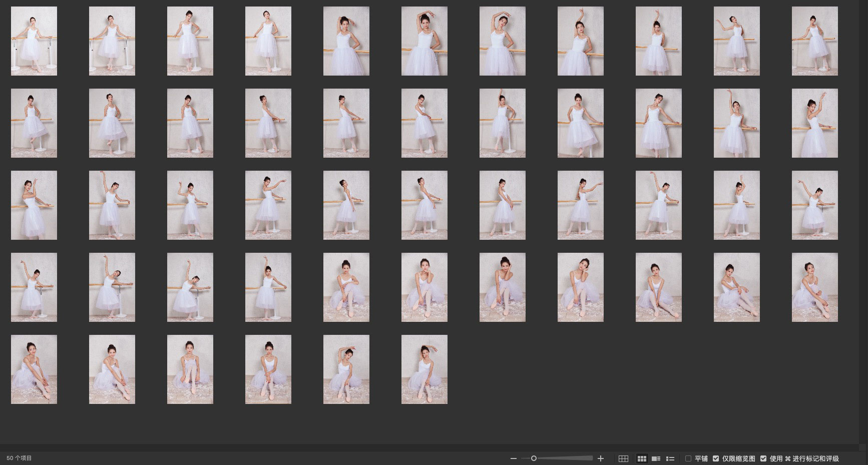Select the last thumbnail in the third row
The width and height of the screenshot is (868, 465).
(814, 205)
